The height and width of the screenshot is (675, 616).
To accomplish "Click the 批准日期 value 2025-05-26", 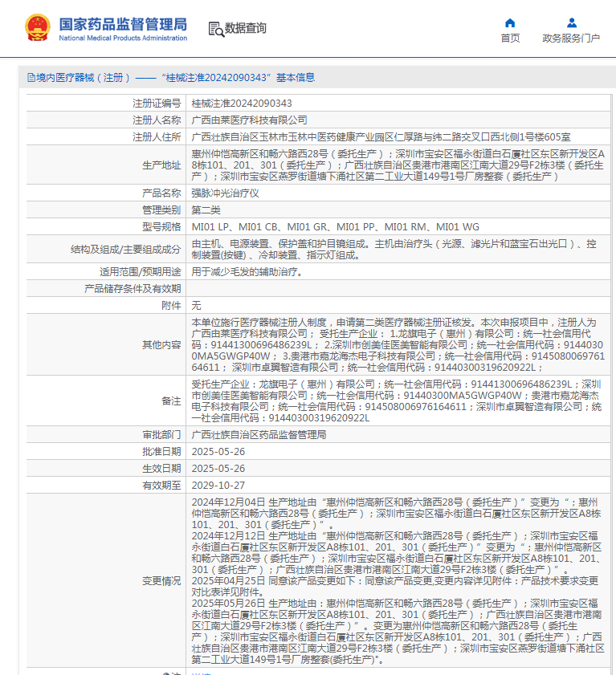I will (218, 452).
